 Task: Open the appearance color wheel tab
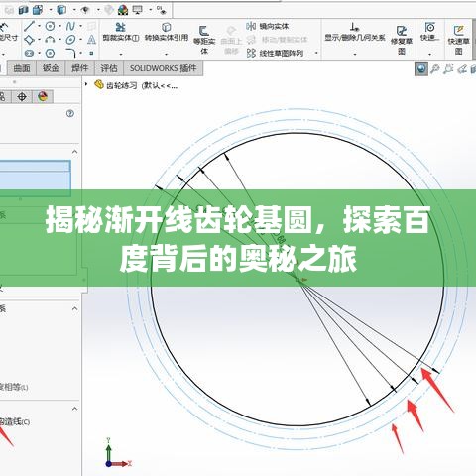[43, 97]
